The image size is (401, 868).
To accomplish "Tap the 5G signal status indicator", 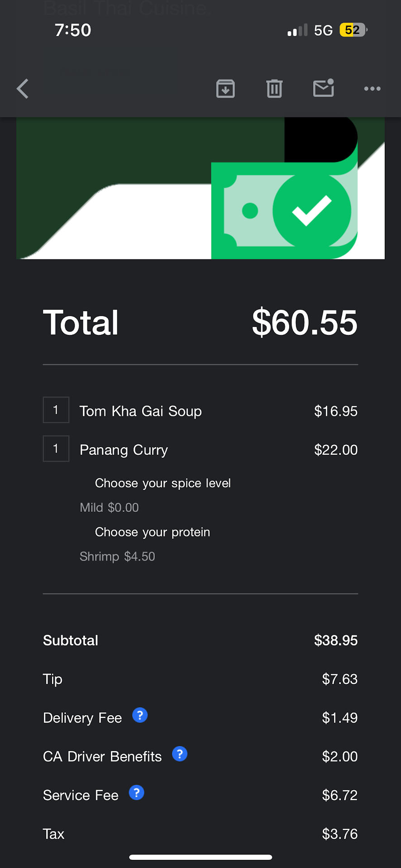I will [x=323, y=30].
